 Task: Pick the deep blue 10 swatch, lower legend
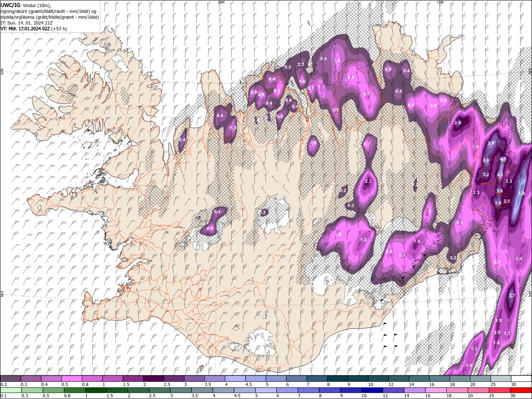(x=372, y=390)
